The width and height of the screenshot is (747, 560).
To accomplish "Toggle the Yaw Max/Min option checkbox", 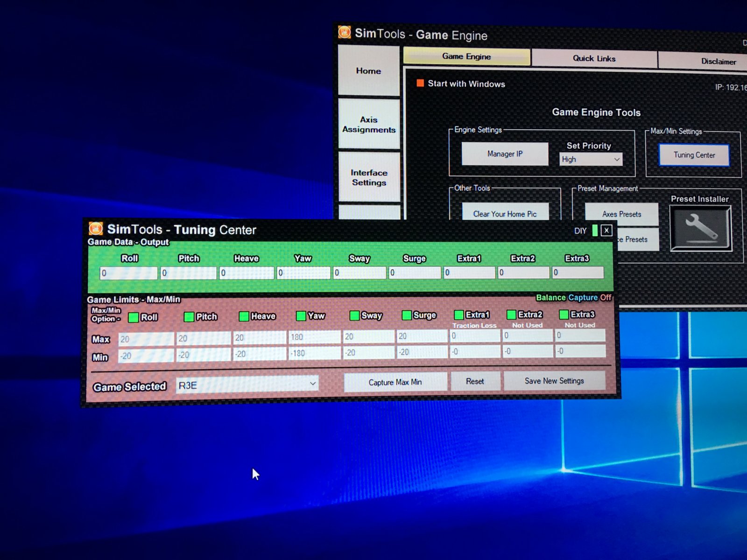I will [301, 316].
